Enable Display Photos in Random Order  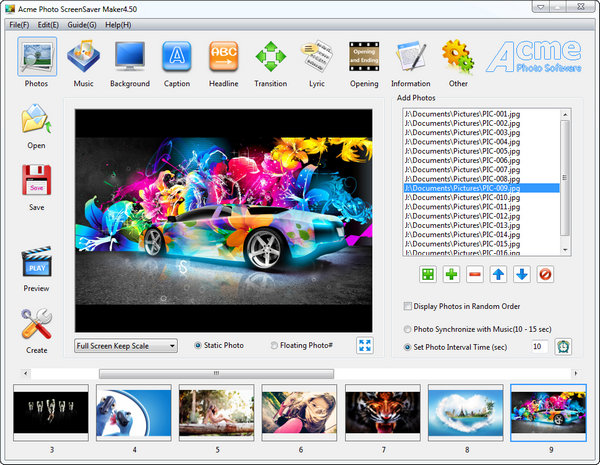tap(407, 306)
